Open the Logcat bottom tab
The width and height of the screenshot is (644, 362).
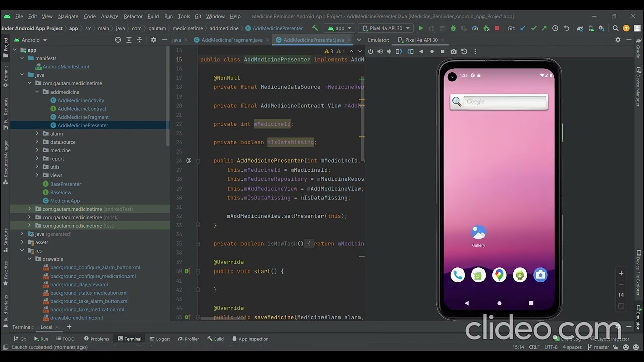(159, 339)
